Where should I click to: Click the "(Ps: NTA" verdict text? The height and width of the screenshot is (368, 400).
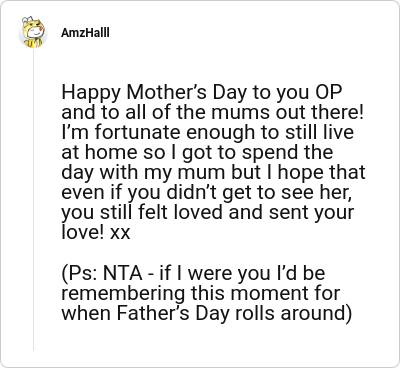102,273
